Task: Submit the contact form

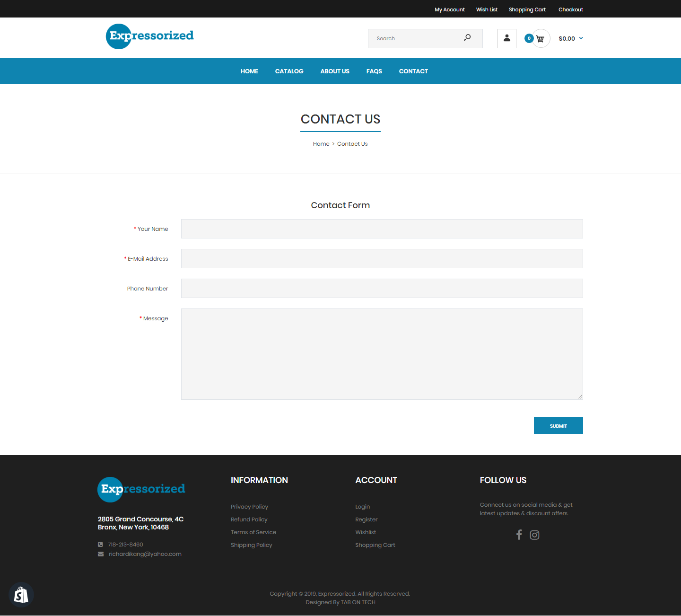Action: tap(558, 425)
